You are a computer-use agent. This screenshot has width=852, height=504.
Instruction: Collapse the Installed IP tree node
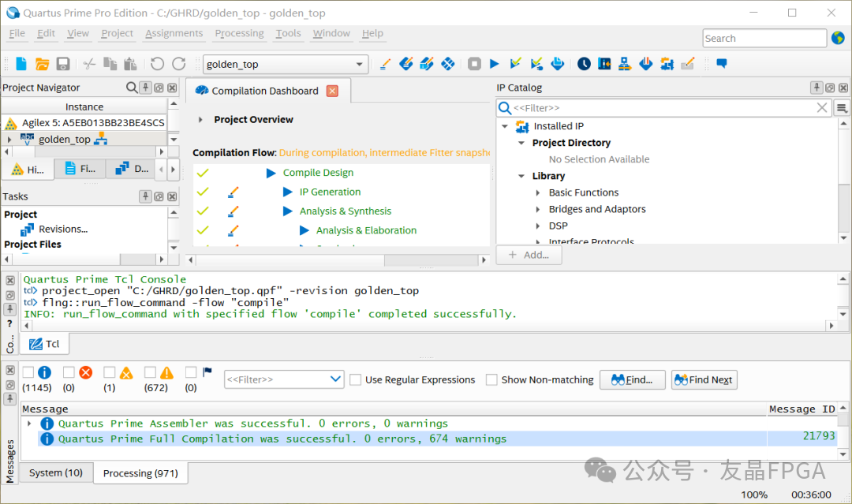(505, 126)
